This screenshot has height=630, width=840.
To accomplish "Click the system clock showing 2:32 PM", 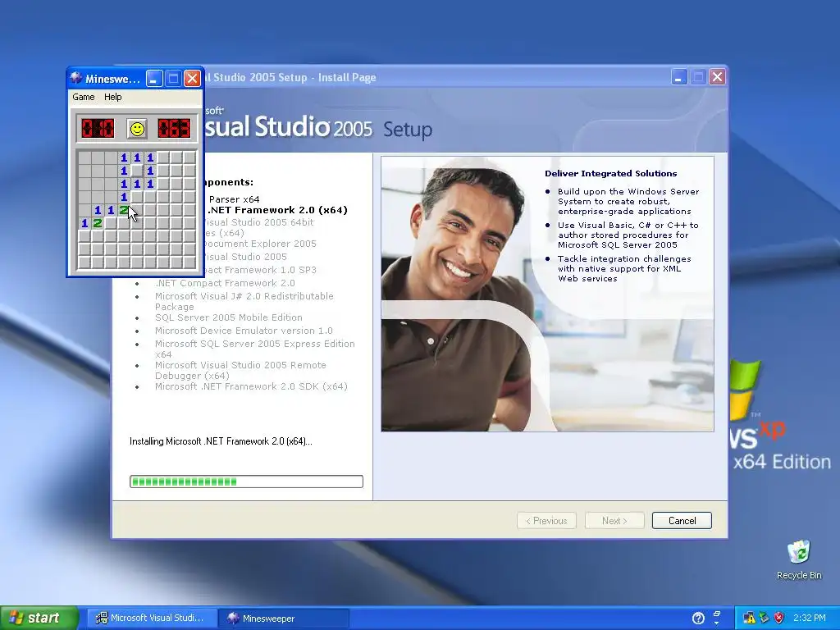I will (x=810, y=619).
